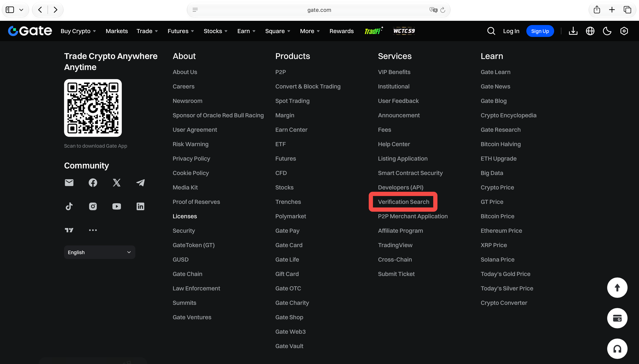Viewport: 639px width, 364px height.
Task: Open header settings hexagon icon
Action: coord(624,31)
